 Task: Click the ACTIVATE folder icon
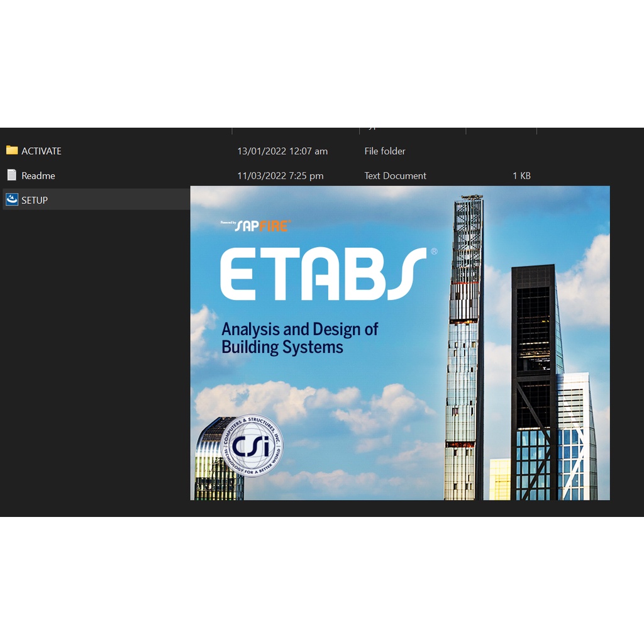[x=12, y=150]
